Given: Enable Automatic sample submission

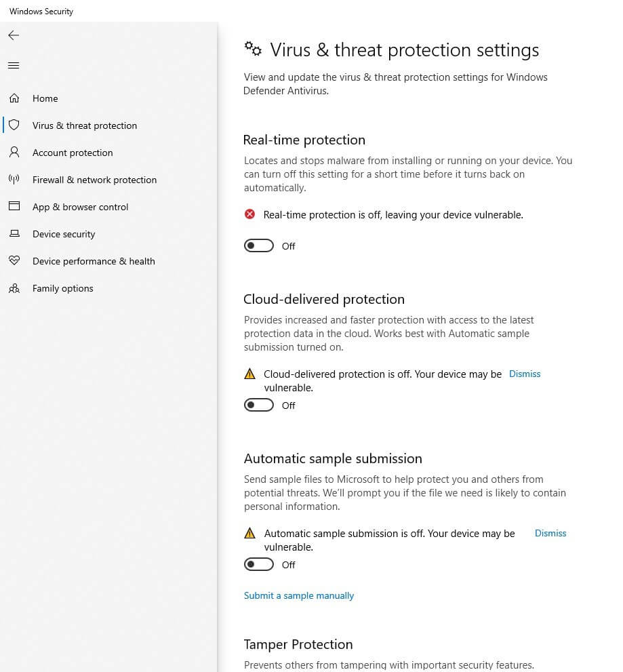Looking at the screenshot, I should tap(258, 564).
